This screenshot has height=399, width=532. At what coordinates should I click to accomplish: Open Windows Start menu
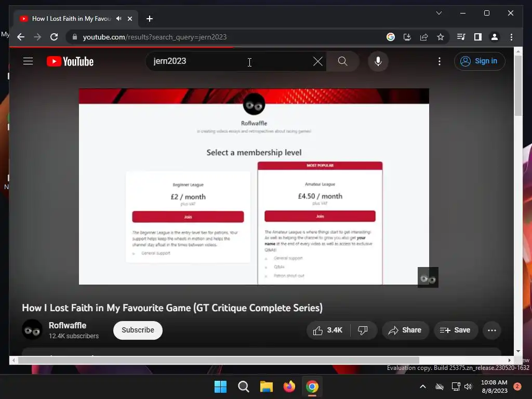click(x=220, y=387)
